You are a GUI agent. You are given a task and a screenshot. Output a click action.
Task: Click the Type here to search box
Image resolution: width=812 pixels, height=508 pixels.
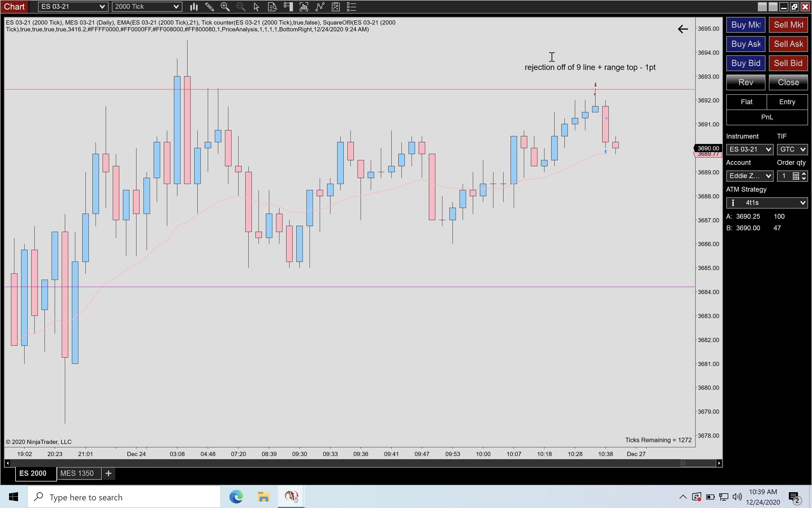[124, 497]
